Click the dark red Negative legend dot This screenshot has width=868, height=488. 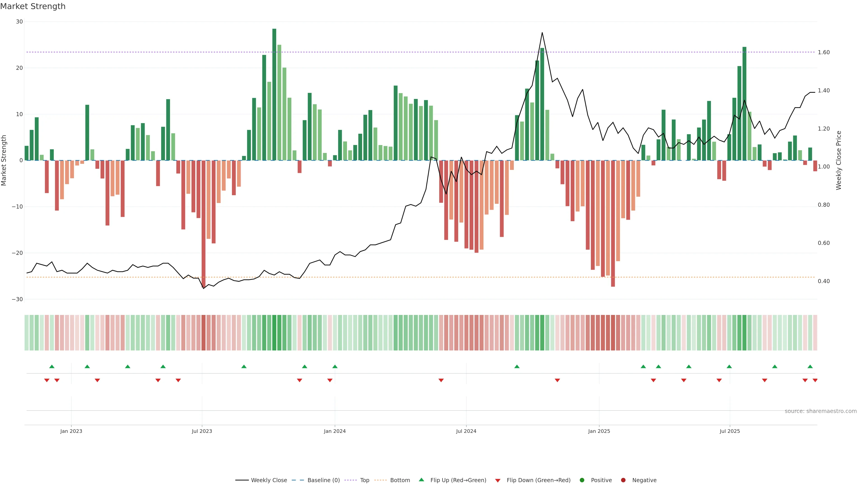click(623, 480)
